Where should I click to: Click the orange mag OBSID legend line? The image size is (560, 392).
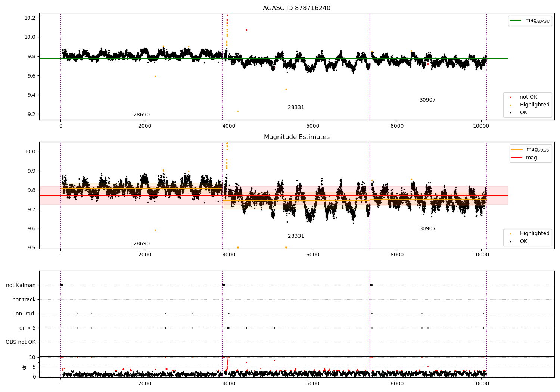(517, 149)
